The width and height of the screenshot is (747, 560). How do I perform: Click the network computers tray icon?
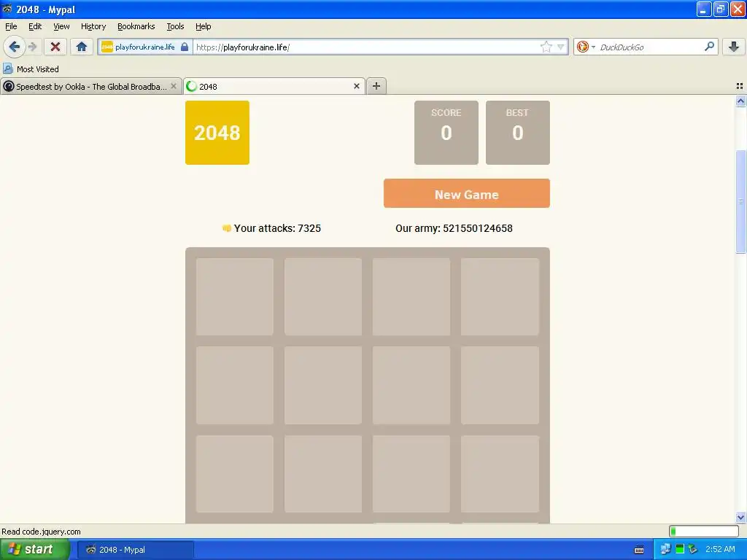(x=665, y=550)
